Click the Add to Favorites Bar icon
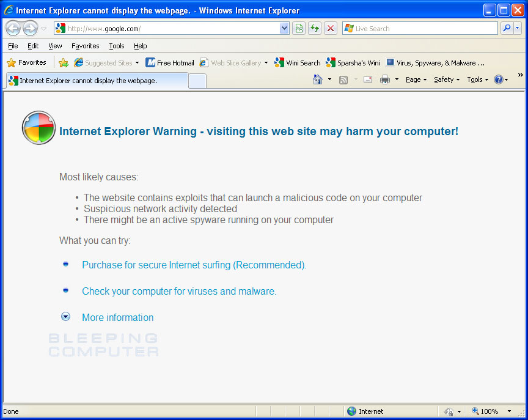The width and height of the screenshot is (528, 420). (x=64, y=62)
